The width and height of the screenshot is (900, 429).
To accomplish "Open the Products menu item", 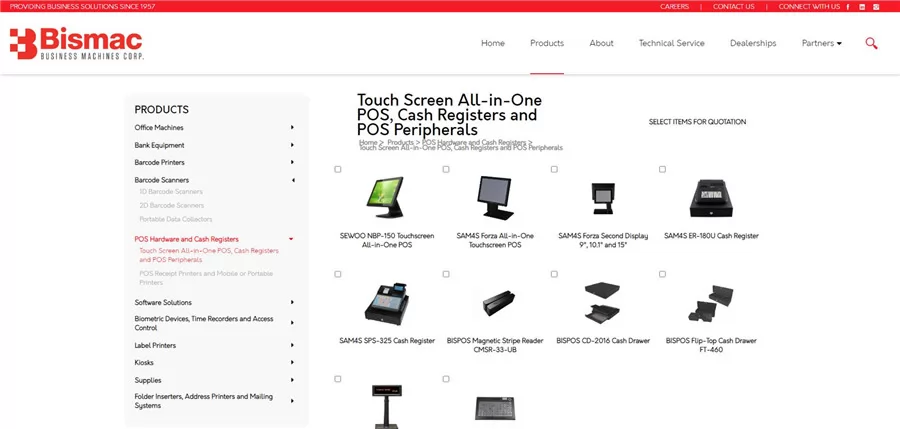I will tap(547, 43).
